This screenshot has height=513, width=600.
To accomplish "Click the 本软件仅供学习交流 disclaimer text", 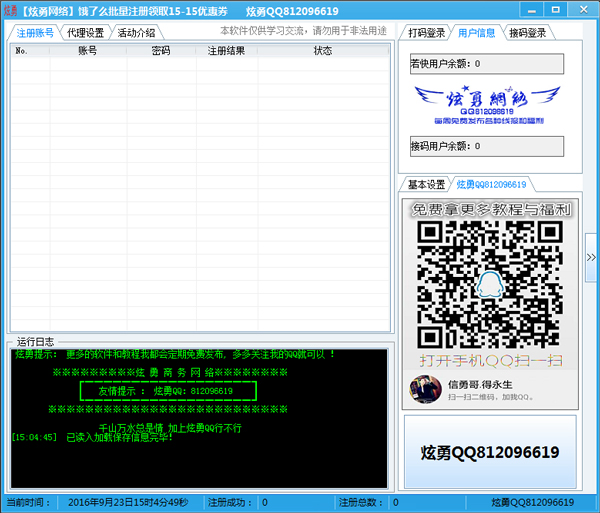I will point(303,31).
